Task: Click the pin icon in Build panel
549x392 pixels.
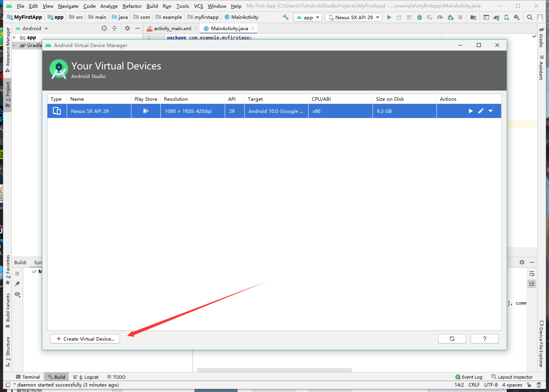Action: (x=17, y=283)
